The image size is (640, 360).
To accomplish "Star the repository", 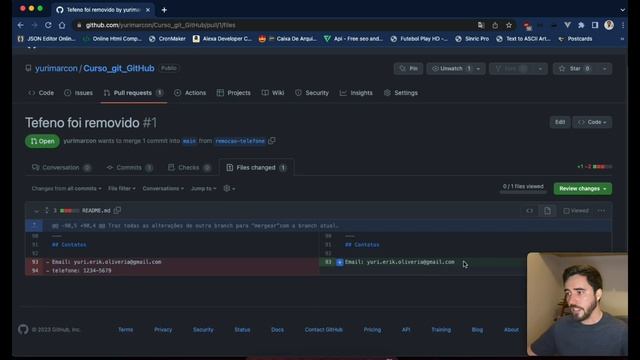I will tap(575, 69).
